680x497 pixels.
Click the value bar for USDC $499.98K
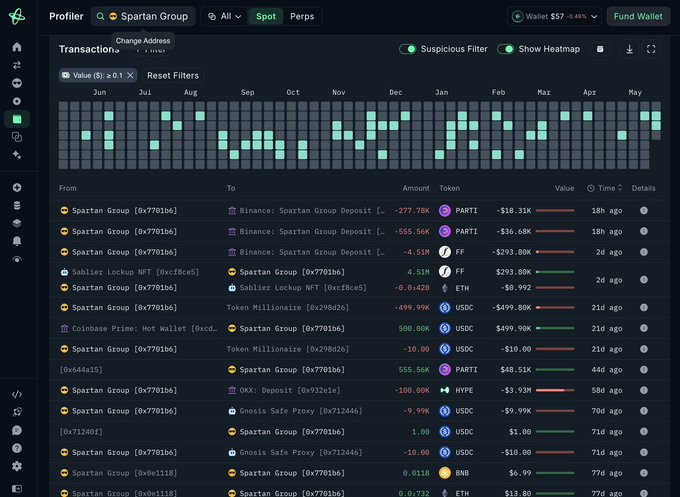tap(555, 328)
